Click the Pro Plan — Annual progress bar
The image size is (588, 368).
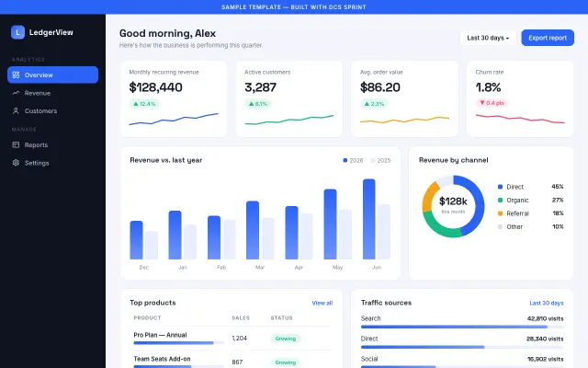[178, 343]
